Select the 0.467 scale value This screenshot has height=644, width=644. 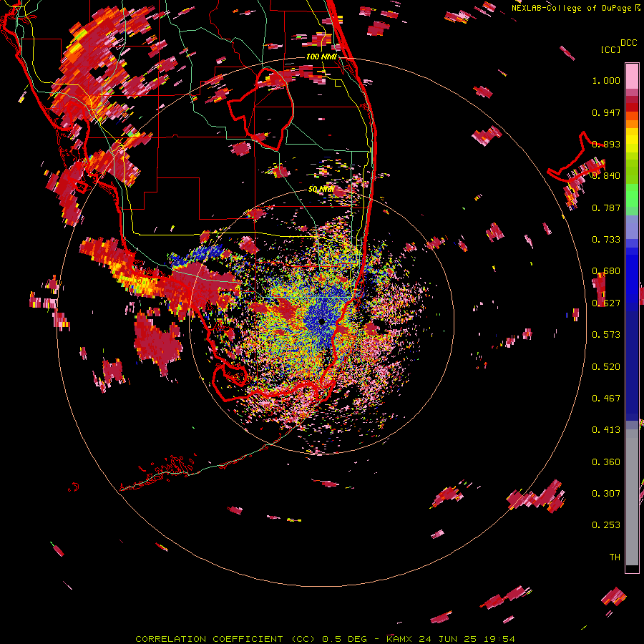pyautogui.click(x=606, y=399)
